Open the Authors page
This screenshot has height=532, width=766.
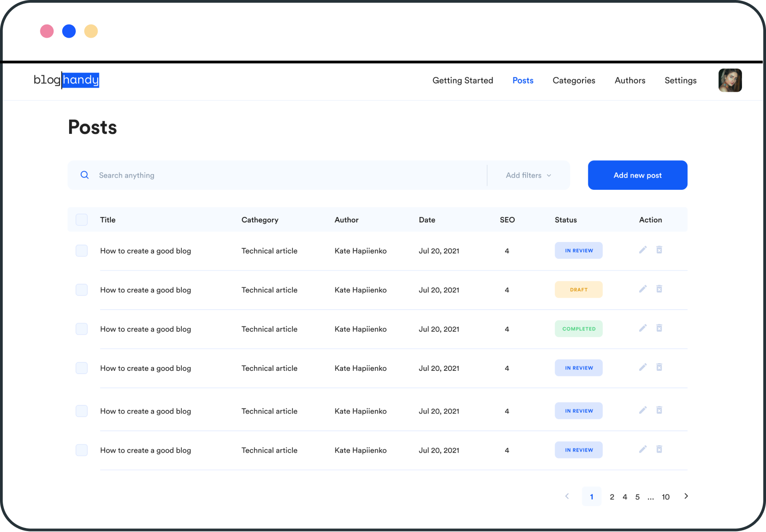[630, 80]
